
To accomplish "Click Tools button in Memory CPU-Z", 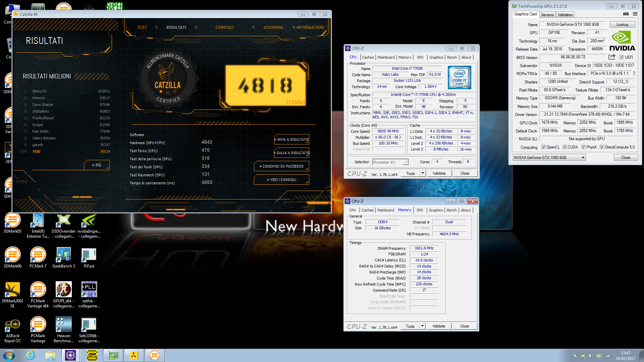I will click(x=410, y=326).
